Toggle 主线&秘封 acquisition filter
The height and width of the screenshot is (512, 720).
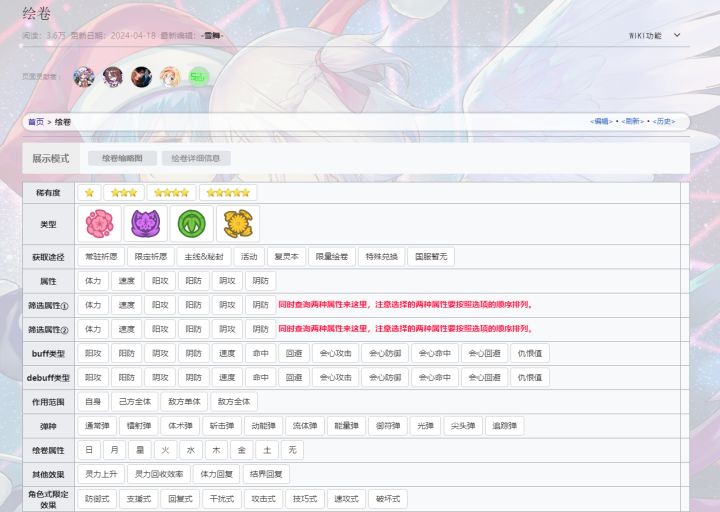(204, 257)
